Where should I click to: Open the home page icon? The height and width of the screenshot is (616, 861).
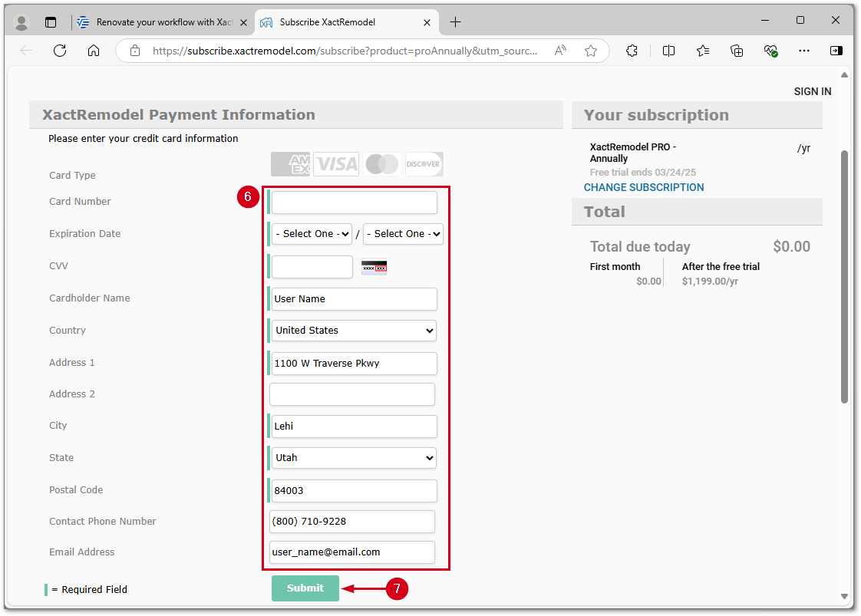(x=94, y=51)
